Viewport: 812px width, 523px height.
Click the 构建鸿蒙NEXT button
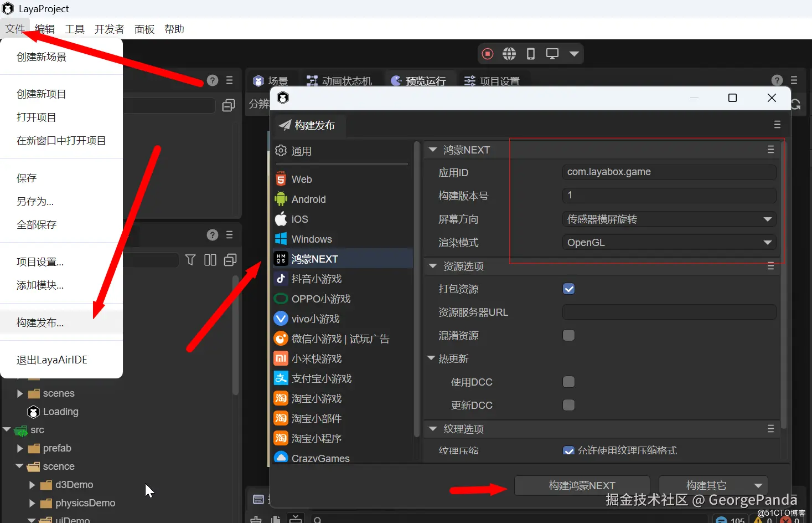click(x=581, y=485)
